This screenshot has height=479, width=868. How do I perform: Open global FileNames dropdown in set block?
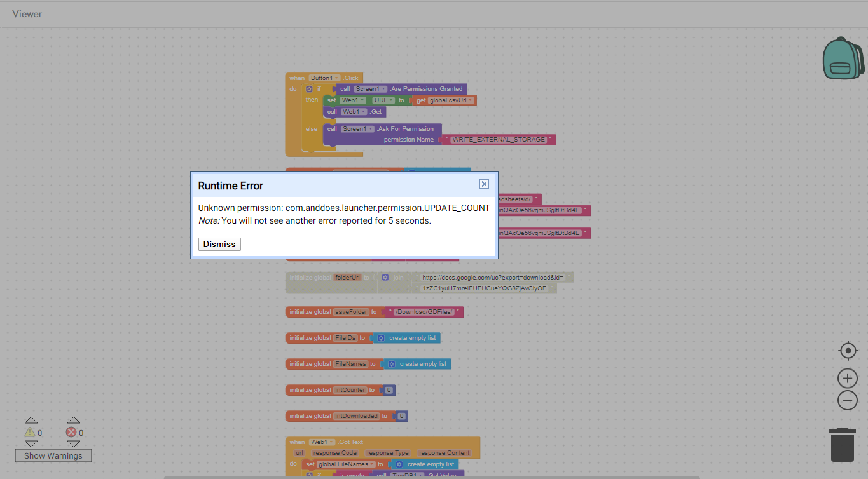(x=346, y=464)
